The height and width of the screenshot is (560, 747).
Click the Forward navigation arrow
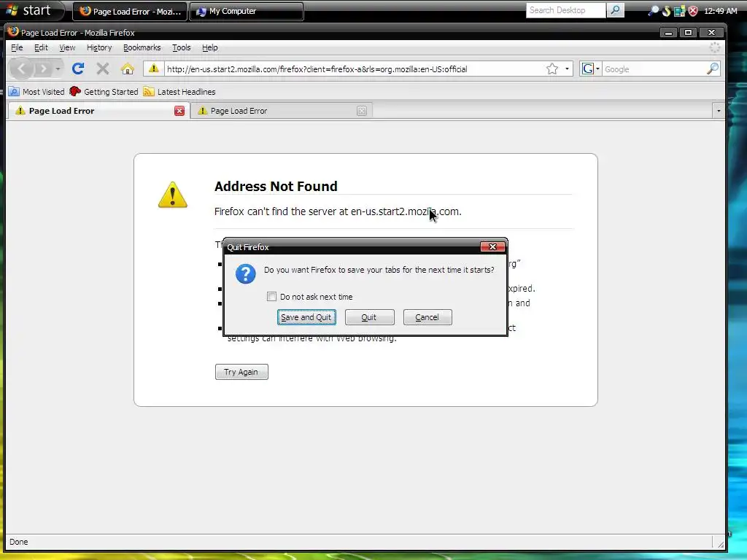coord(43,69)
